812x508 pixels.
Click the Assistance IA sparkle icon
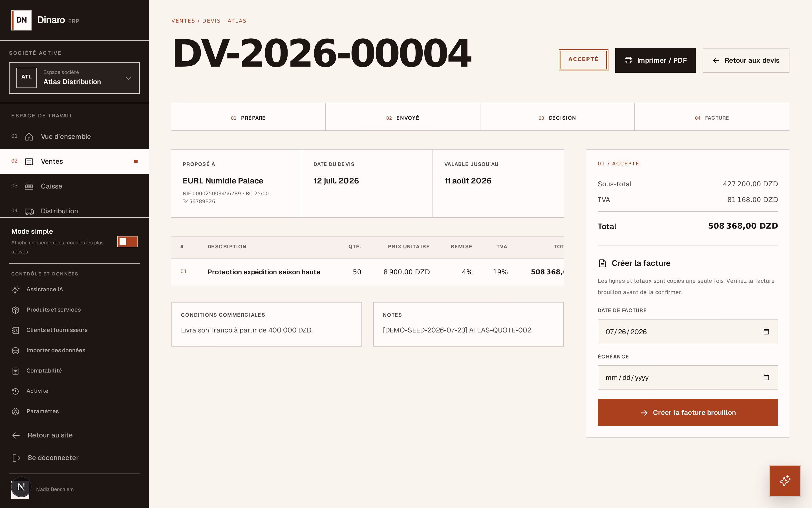click(16, 290)
